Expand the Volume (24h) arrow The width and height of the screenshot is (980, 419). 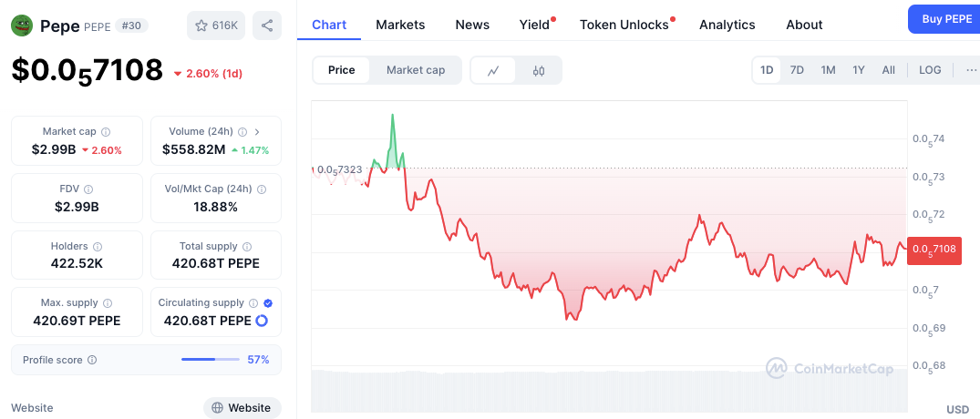click(x=257, y=132)
